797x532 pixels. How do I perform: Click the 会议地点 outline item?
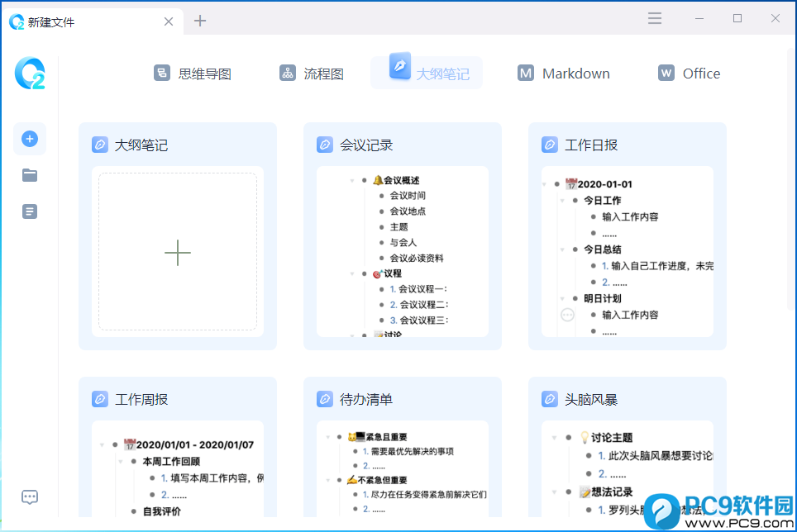pos(408,211)
